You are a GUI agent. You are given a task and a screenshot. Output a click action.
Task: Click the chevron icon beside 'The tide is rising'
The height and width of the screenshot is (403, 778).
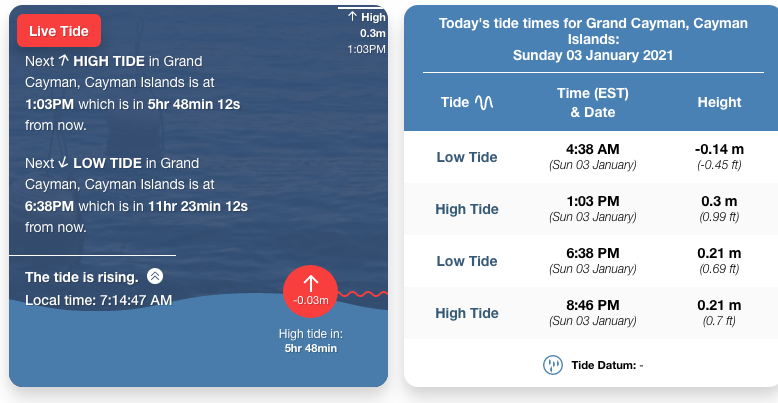155,276
